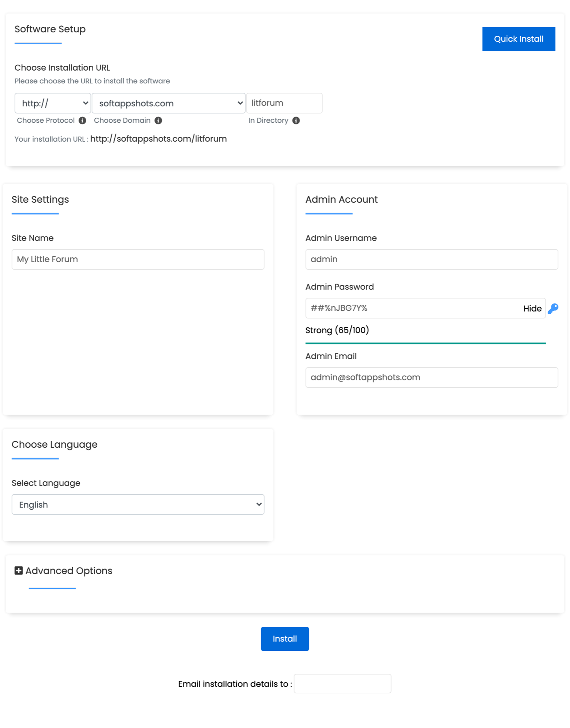Screen dimensions: 570x728
Task: Click the Email installation details field
Action: [x=342, y=683]
